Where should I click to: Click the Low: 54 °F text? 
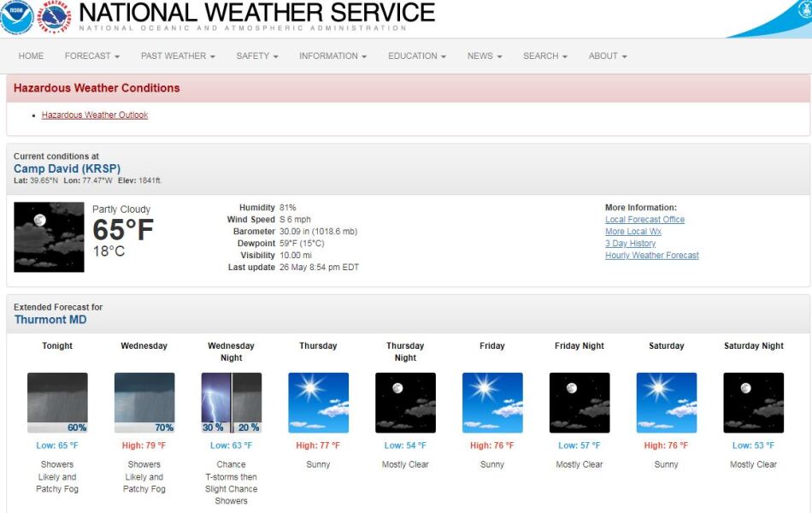point(405,445)
